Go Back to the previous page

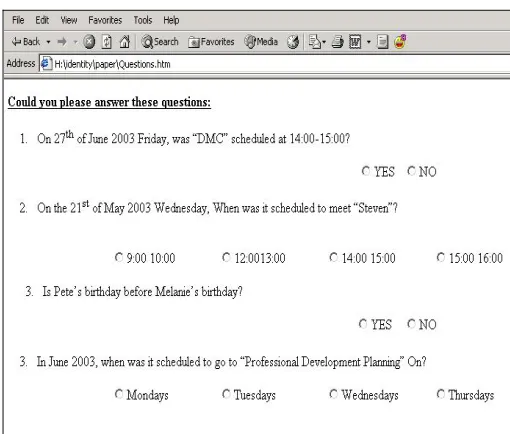coord(26,42)
